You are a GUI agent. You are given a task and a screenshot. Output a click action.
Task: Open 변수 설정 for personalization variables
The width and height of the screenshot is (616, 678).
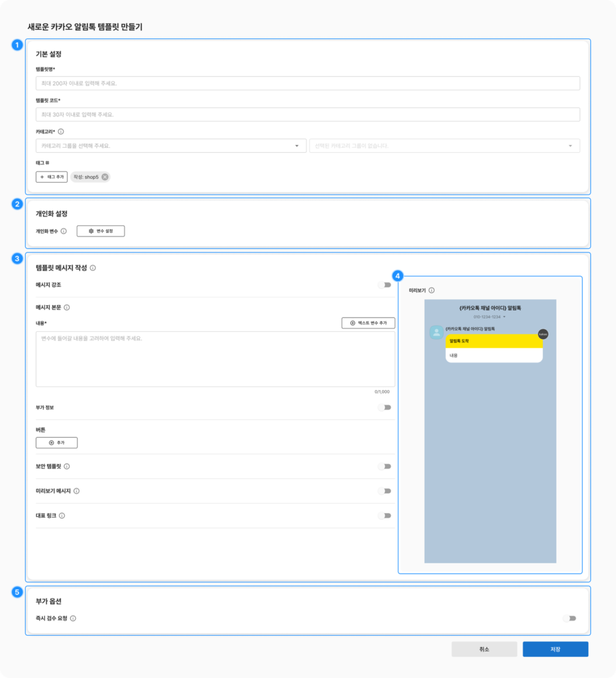pyautogui.click(x=101, y=231)
